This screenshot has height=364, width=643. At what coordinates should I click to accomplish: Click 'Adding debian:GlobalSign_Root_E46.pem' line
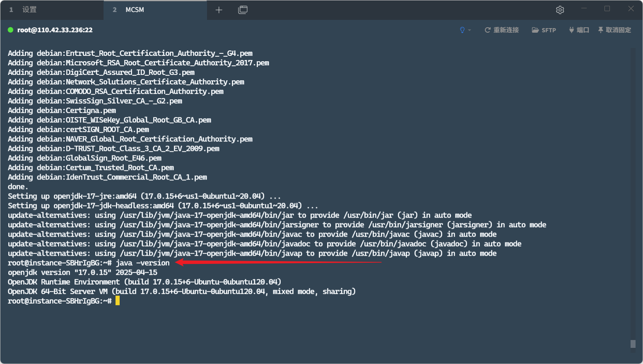(84, 158)
